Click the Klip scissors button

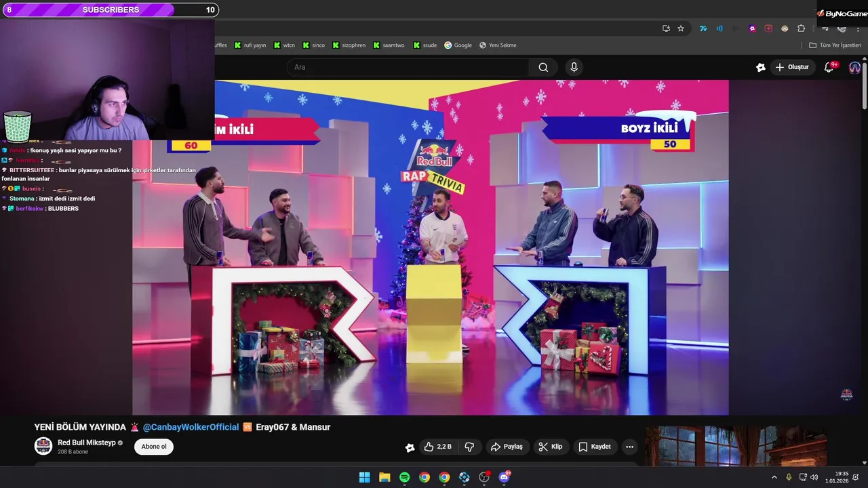point(551,447)
